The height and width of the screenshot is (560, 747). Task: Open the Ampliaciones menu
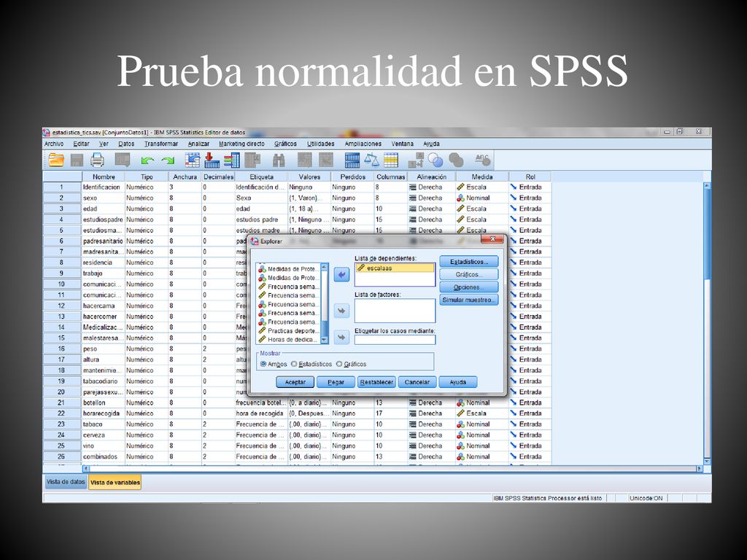(363, 144)
